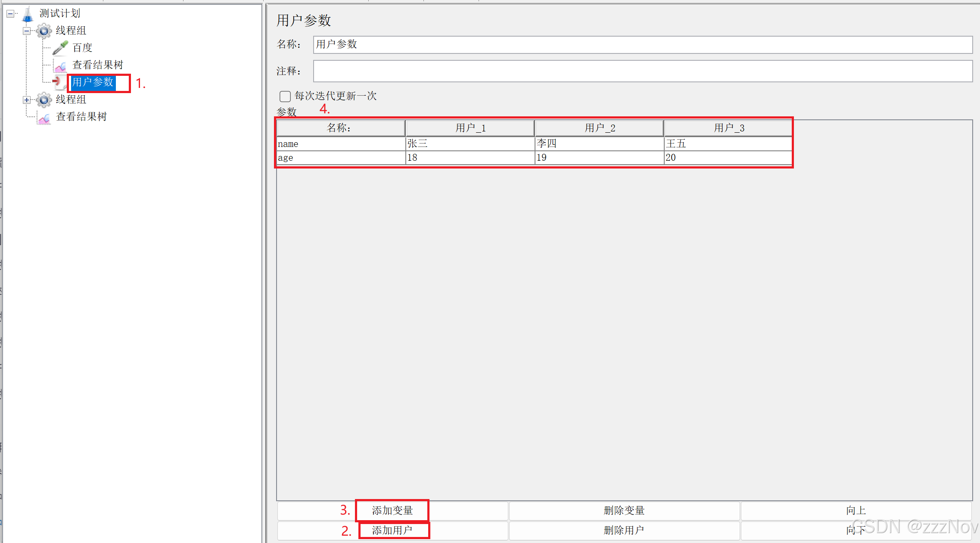This screenshot has height=543, width=980.
Task: Click the 删除用户 button
Action: point(624,531)
